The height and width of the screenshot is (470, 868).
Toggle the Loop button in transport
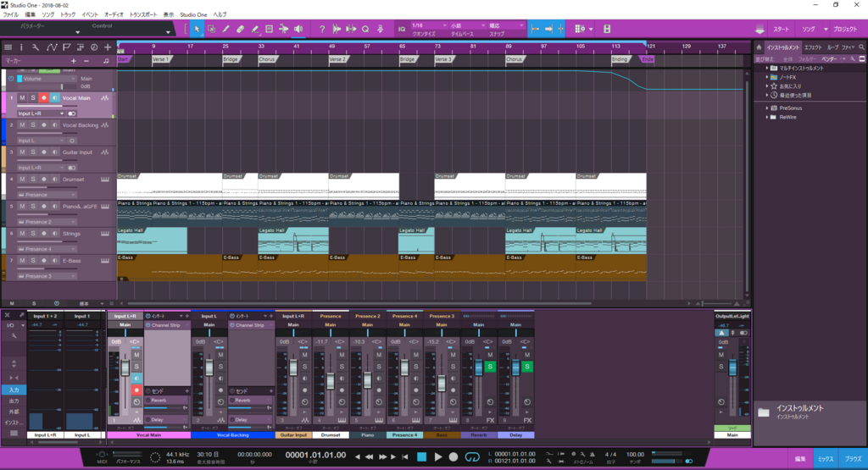tap(472, 457)
